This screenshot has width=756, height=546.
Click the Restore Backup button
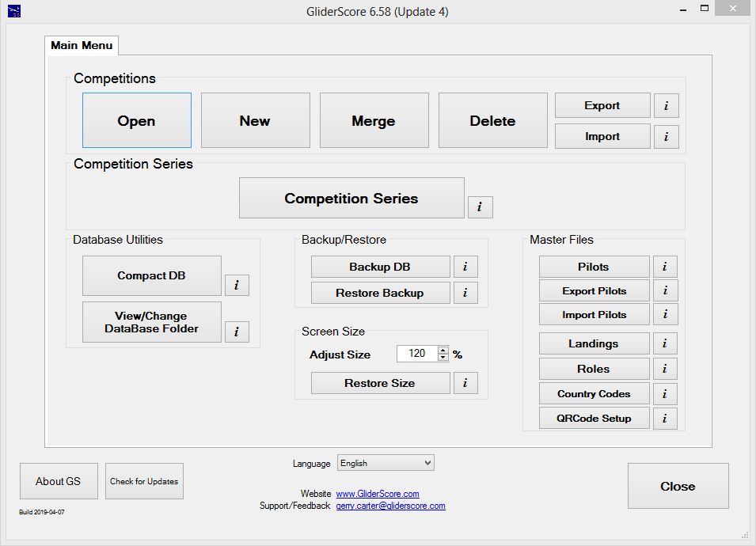click(381, 293)
